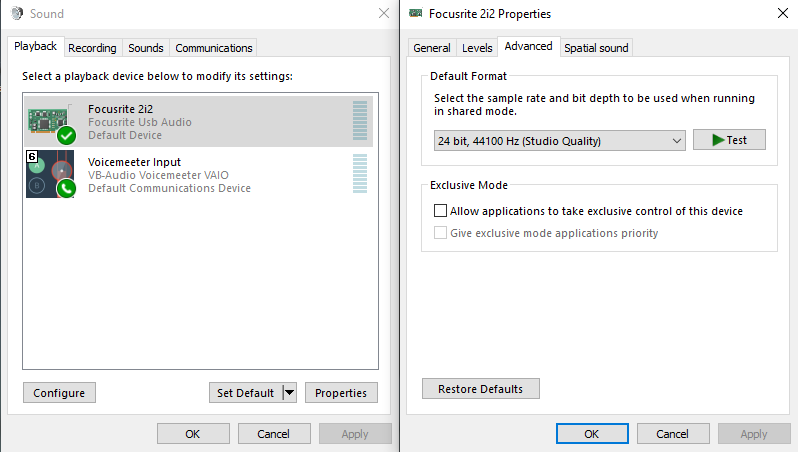Select the Advanced tab
Viewport: 798px width, 452px height.
click(528, 46)
